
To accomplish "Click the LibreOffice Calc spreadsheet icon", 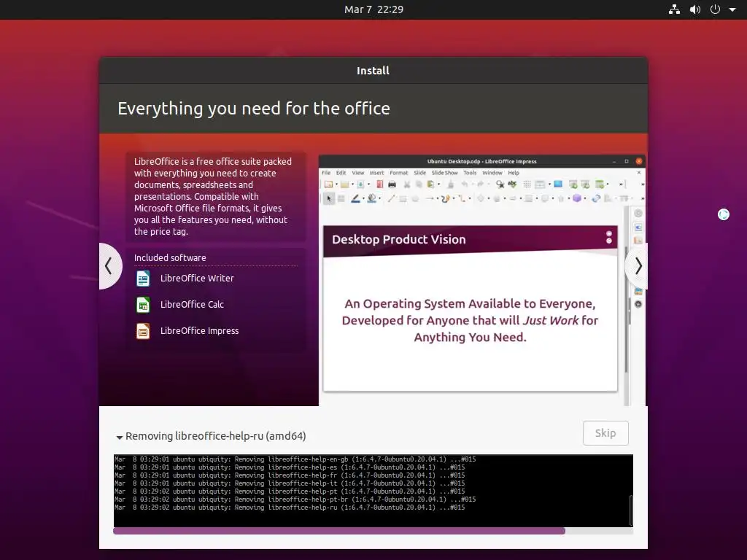I will (x=143, y=304).
